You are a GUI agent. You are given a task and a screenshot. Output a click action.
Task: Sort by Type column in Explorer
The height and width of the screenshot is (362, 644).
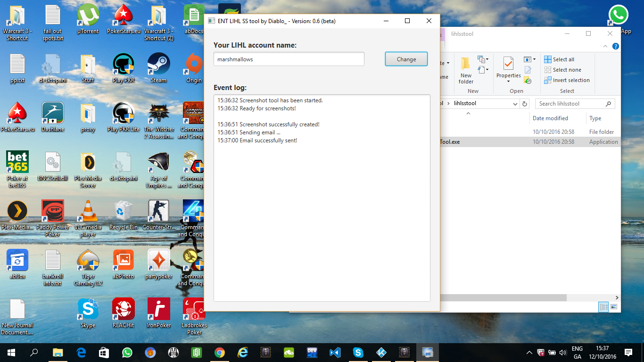pyautogui.click(x=595, y=118)
